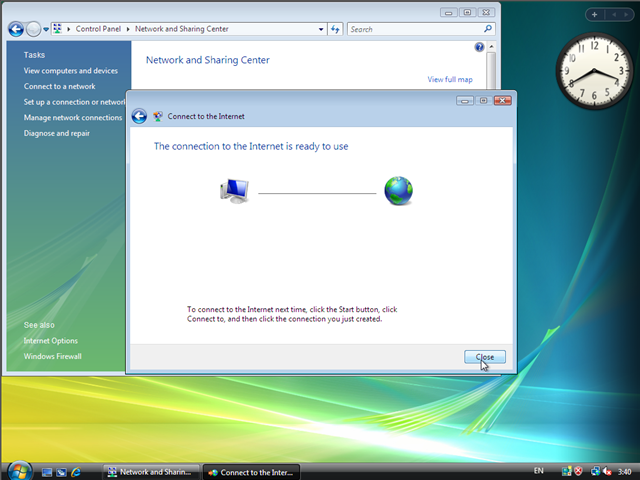Open Connect to a network task
640x480 pixels.
pos(60,87)
